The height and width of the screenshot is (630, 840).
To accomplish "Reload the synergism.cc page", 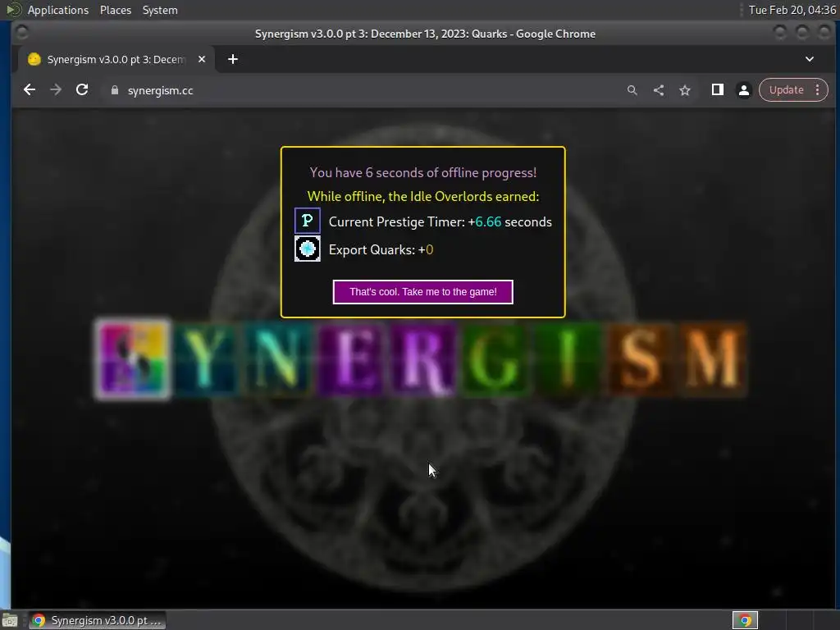I will 82,90.
